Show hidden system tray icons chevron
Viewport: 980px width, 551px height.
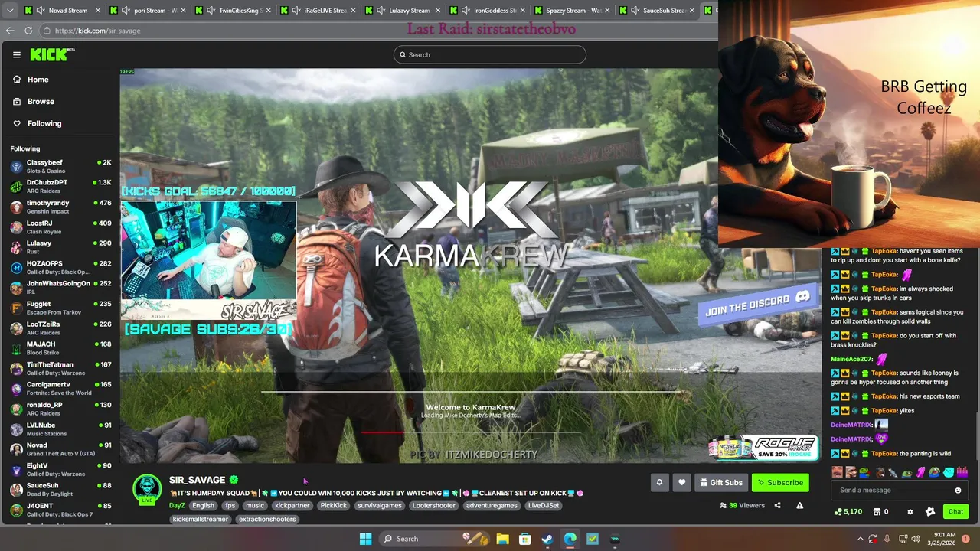[x=860, y=539]
